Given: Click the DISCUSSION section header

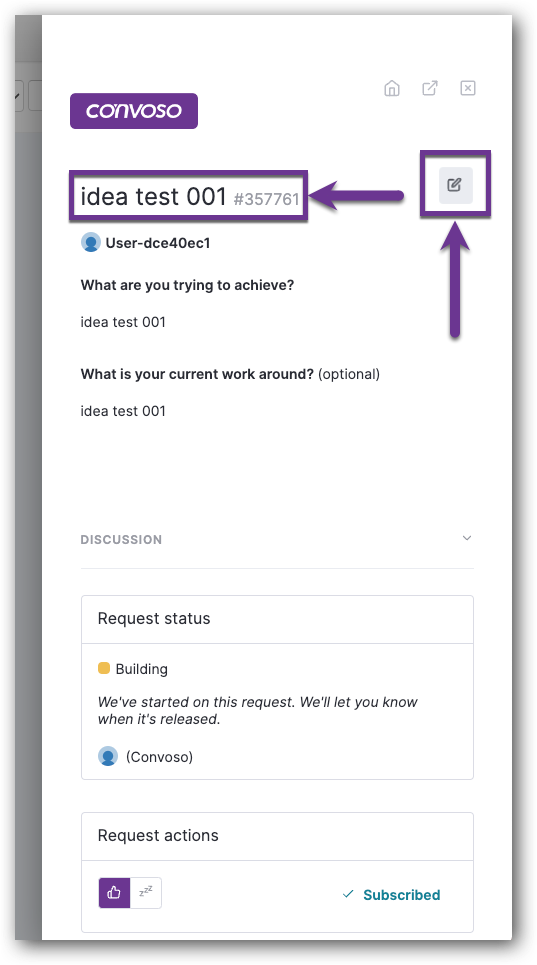Looking at the screenshot, I should [121, 540].
